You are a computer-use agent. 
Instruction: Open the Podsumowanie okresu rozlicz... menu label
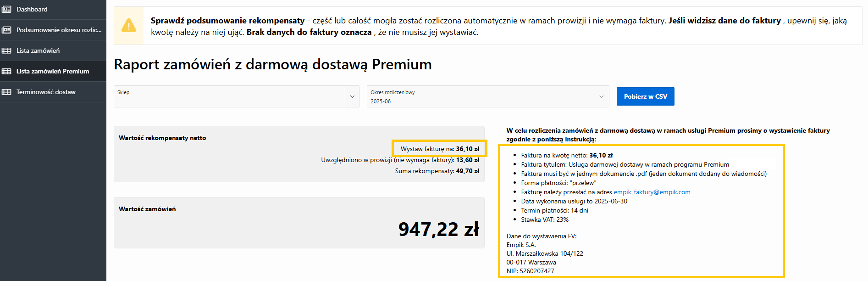point(59,30)
